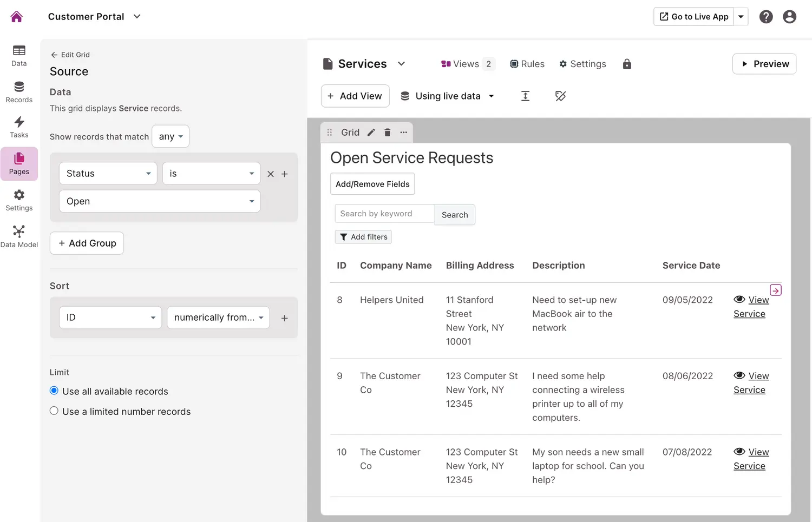The width and height of the screenshot is (812, 522).
Task: Open the Tasks sidebar section
Action: (x=19, y=128)
